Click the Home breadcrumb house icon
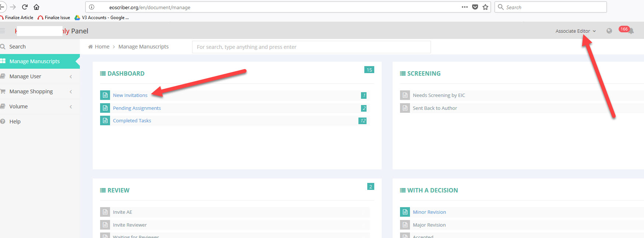The width and height of the screenshot is (644, 238). click(91, 47)
